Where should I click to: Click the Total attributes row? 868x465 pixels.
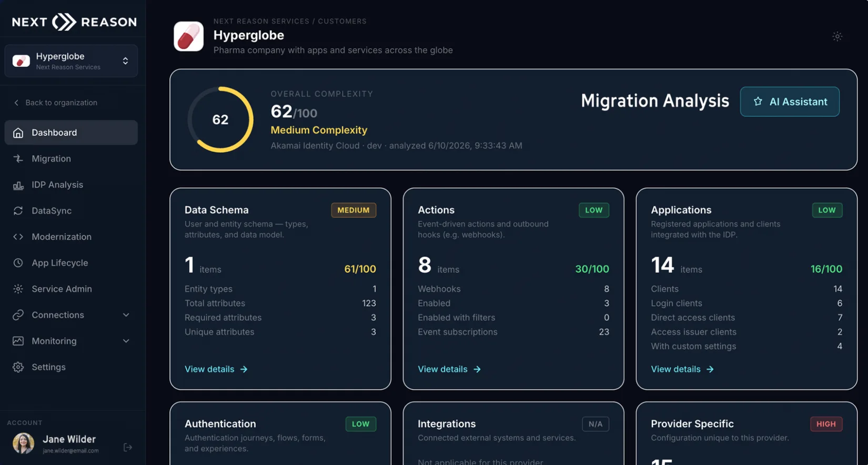coord(280,303)
